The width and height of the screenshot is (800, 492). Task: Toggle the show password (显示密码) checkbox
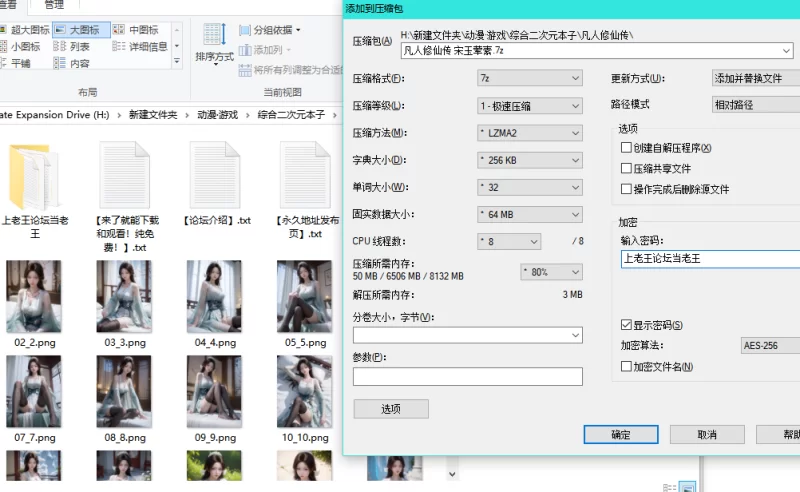point(627,325)
